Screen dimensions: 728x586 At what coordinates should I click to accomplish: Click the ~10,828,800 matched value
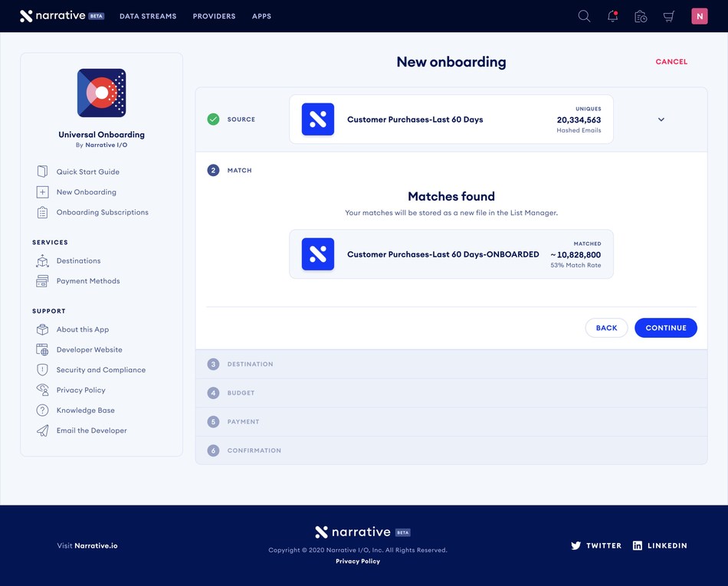576,255
